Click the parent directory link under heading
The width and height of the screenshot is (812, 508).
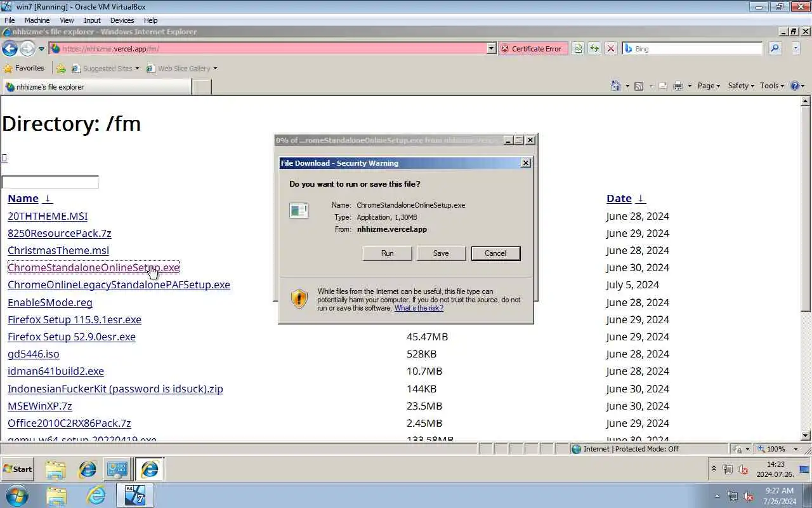click(x=4, y=158)
